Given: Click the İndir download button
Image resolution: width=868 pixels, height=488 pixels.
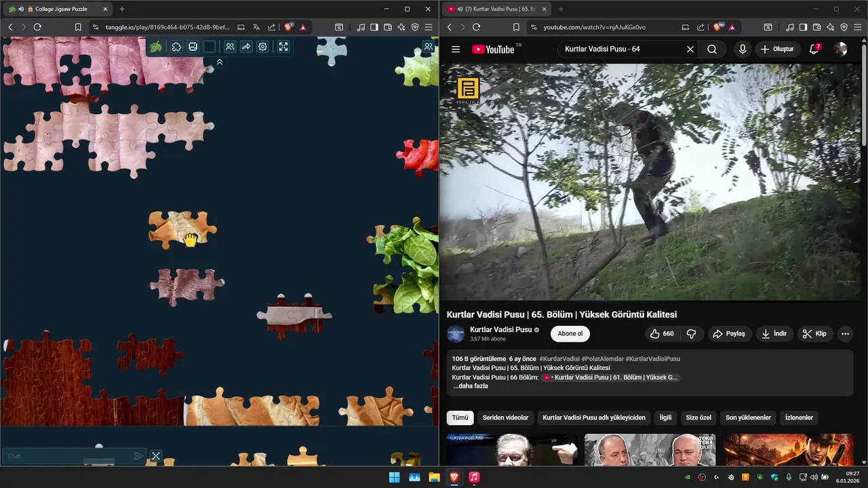Looking at the screenshot, I should pyautogui.click(x=774, y=333).
